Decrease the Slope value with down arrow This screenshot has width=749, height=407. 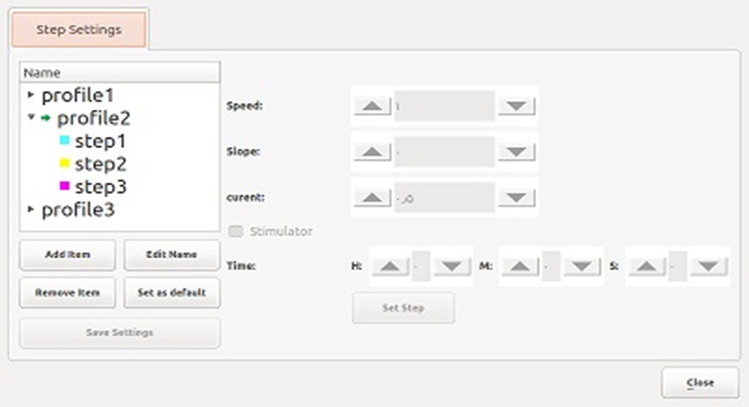(516, 152)
